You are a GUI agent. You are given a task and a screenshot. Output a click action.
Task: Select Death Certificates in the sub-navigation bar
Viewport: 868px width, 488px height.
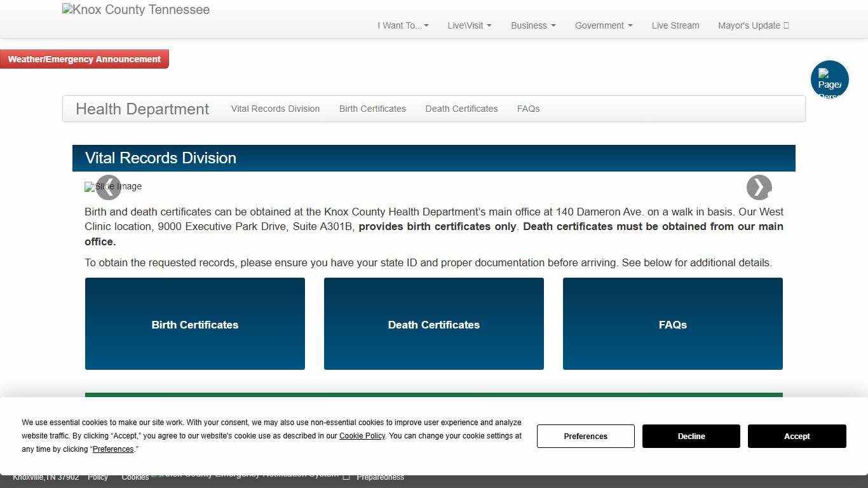tap(461, 109)
